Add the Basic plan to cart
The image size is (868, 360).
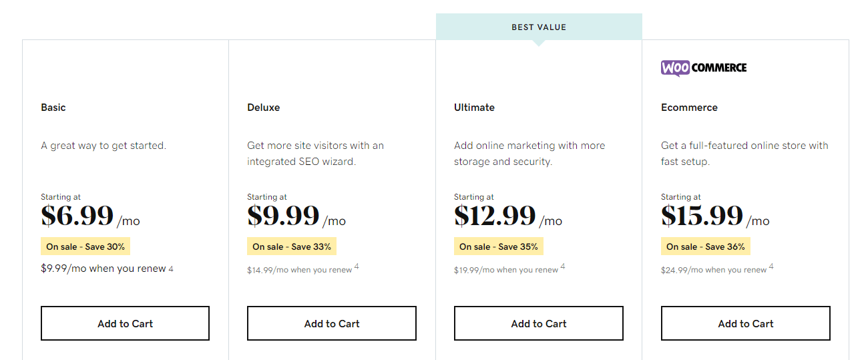125,323
